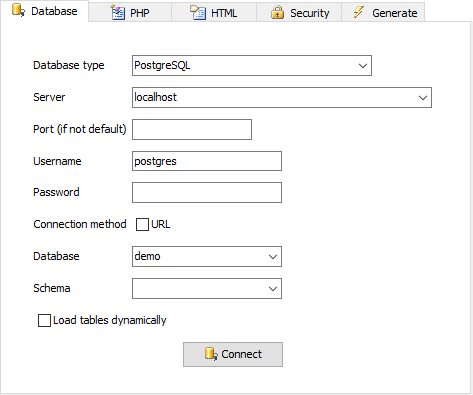Screen dimensions: 473x395
Task: Open the Database type dropdown
Action: tap(363, 66)
